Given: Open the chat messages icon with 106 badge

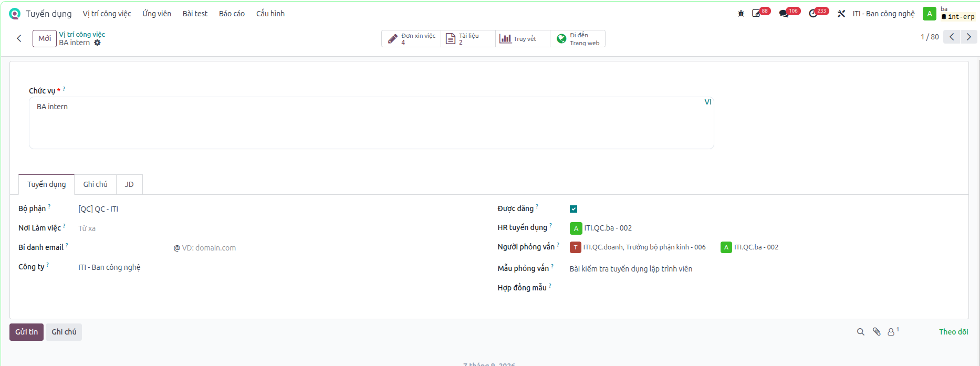Looking at the screenshot, I should pos(784,14).
